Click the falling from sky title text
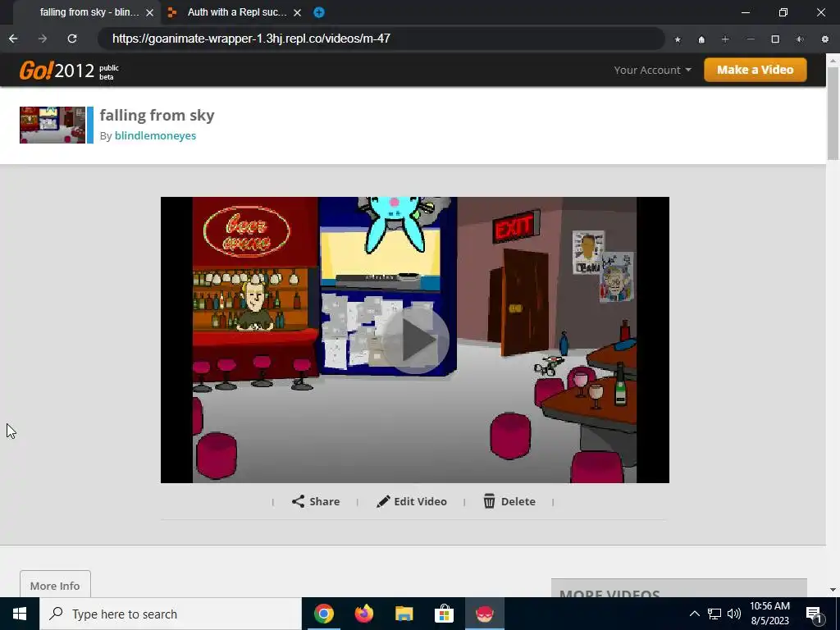 tap(157, 116)
